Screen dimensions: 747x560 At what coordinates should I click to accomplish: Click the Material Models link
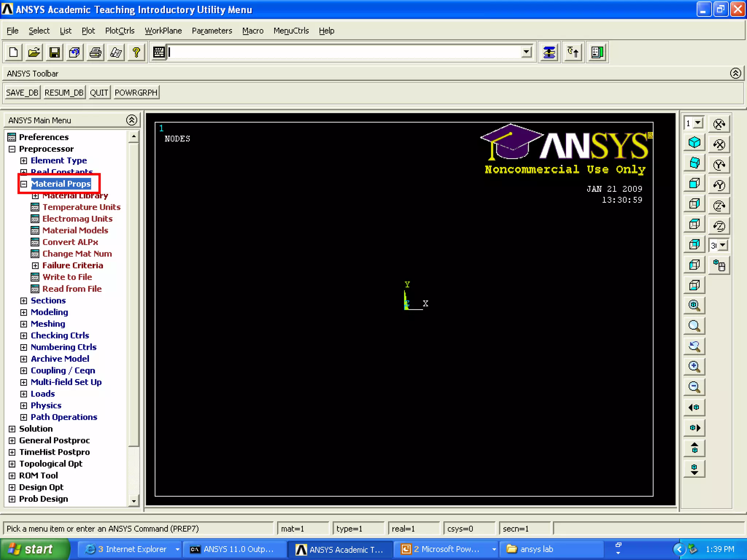75,230
